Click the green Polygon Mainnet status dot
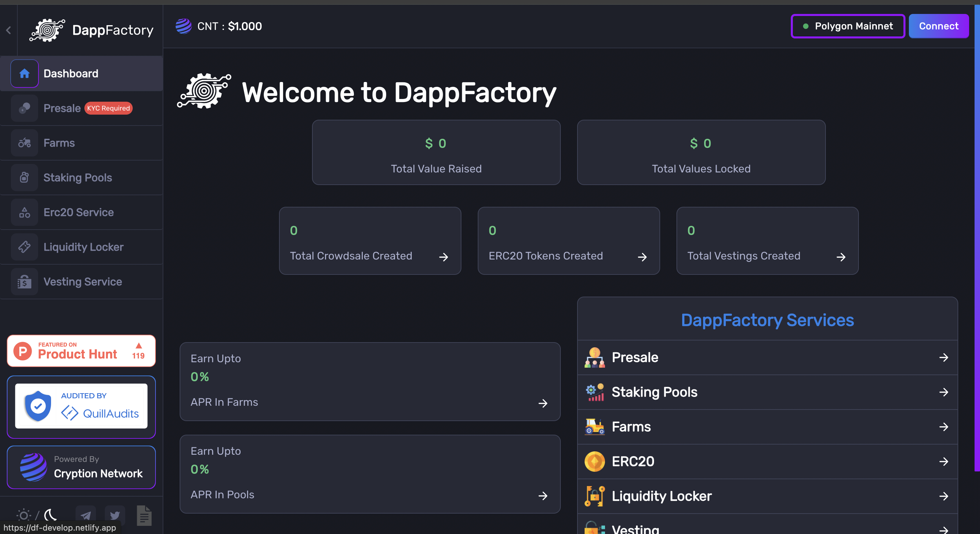The image size is (980, 534). coord(805,26)
